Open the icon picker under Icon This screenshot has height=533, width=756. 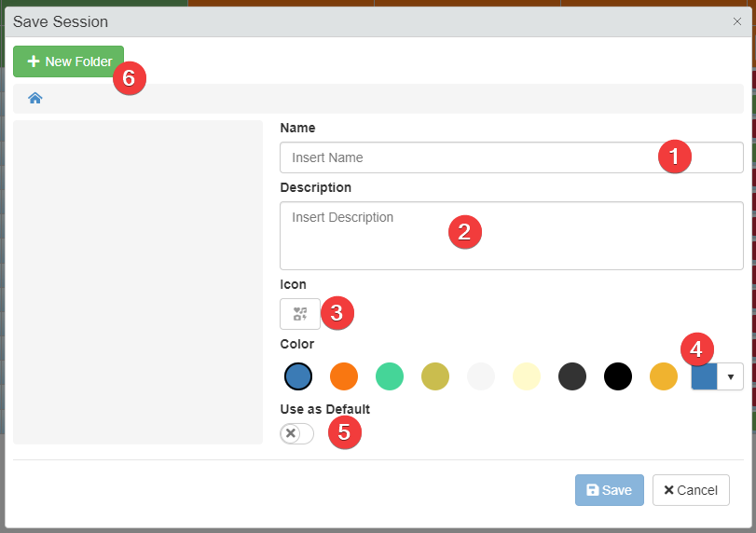(299, 314)
